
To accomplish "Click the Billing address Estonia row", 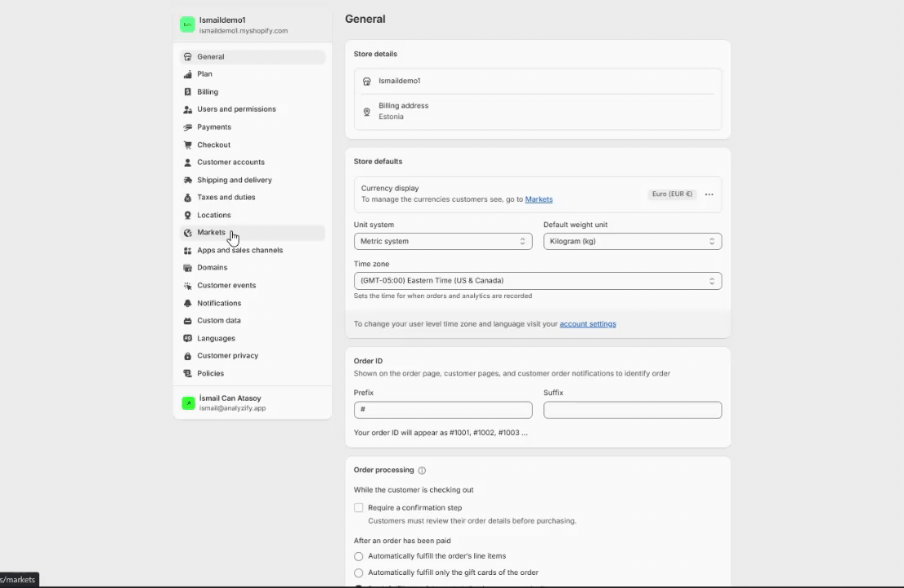I will 538,112.
